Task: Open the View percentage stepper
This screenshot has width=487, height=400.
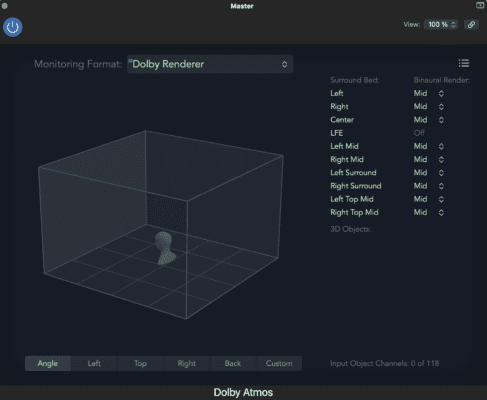Action: click(x=441, y=25)
